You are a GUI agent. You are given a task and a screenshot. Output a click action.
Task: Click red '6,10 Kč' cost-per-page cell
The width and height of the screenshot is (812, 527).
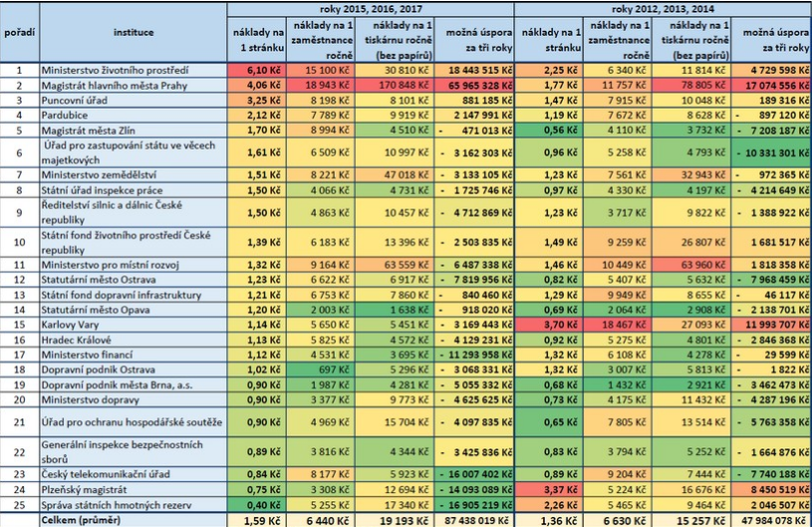257,70
